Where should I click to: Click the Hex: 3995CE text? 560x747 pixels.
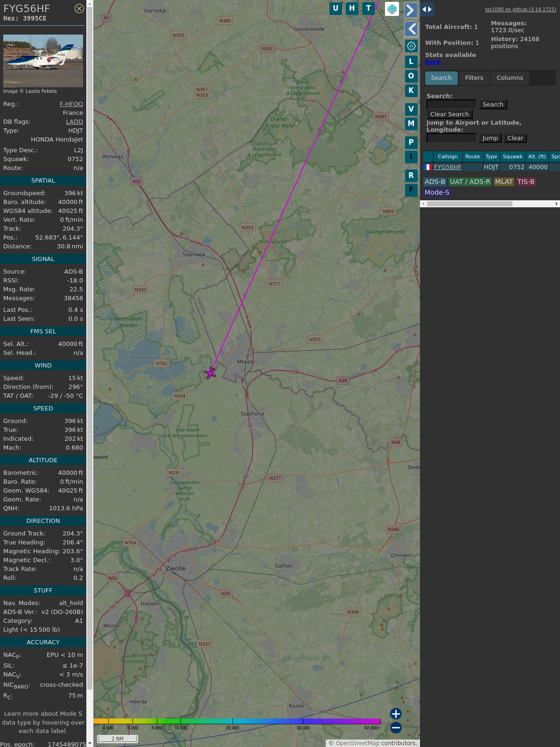(25, 19)
